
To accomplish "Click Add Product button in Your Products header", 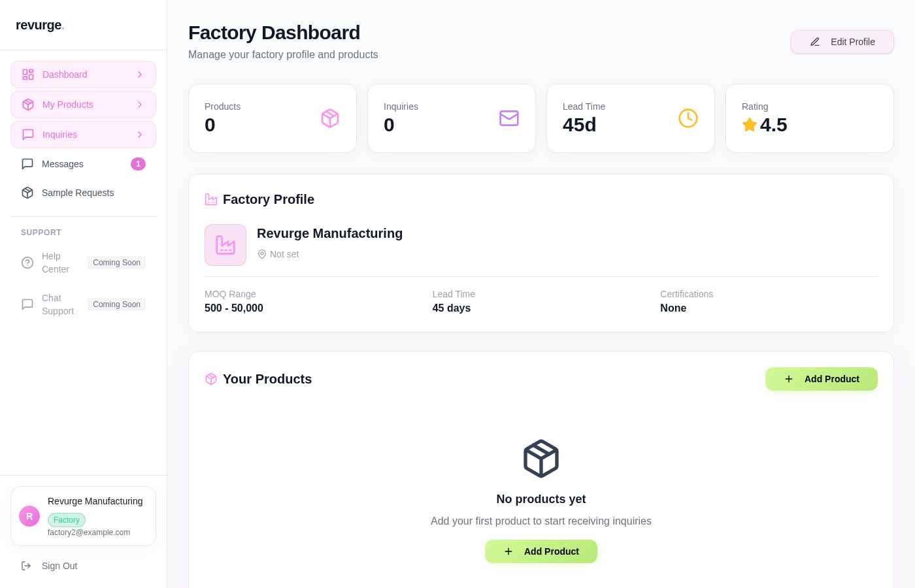I will click(x=822, y=379).
